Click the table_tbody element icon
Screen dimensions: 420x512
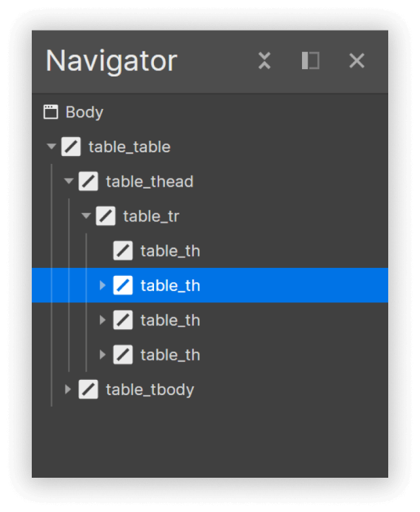(x=89, y=390)
